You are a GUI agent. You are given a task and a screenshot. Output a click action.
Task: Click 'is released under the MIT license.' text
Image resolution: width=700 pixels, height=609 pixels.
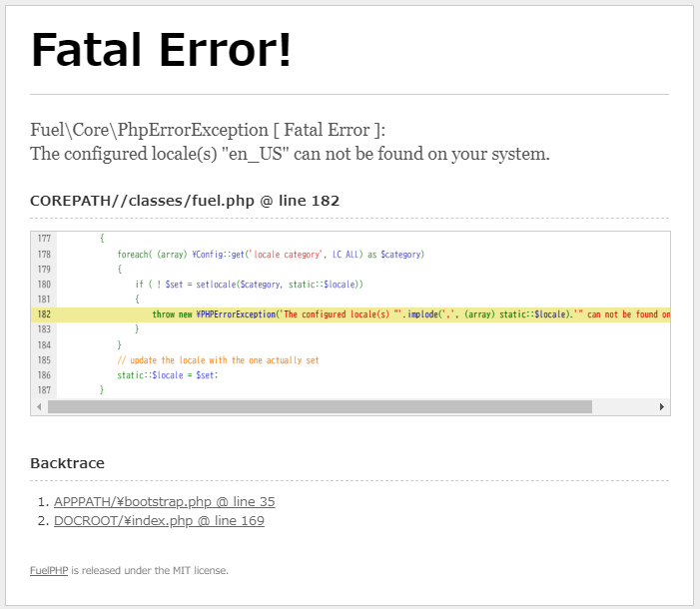150,570
